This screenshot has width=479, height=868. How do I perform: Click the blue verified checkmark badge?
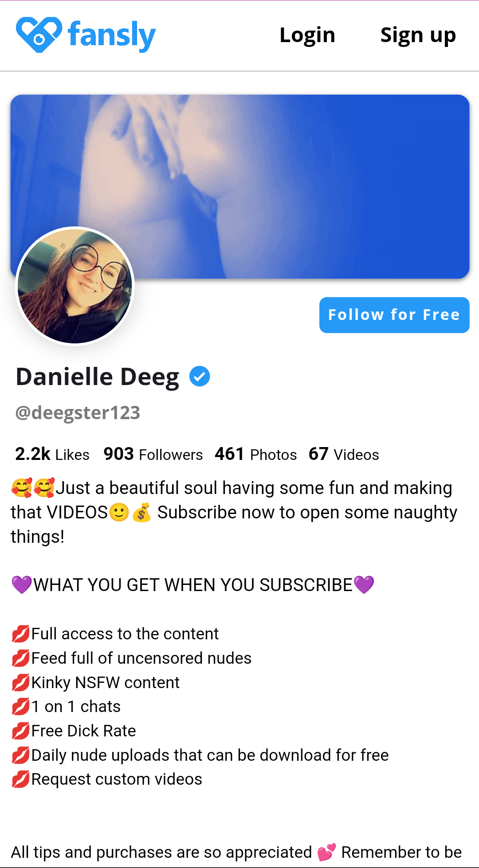(200, 377)
